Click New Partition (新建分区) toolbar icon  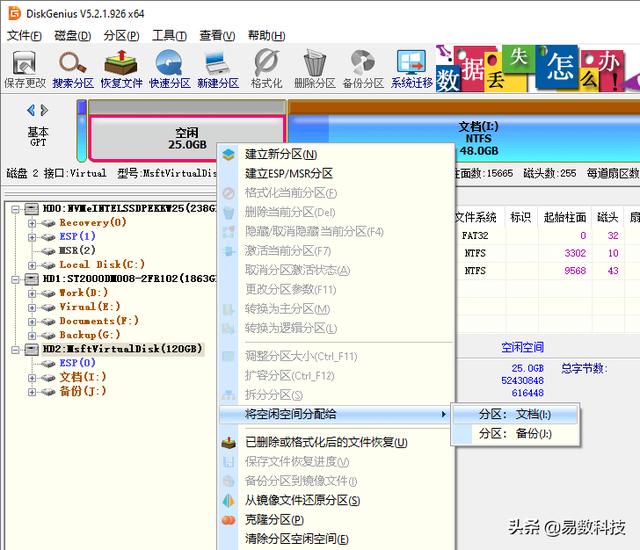[x=218, y=69]
